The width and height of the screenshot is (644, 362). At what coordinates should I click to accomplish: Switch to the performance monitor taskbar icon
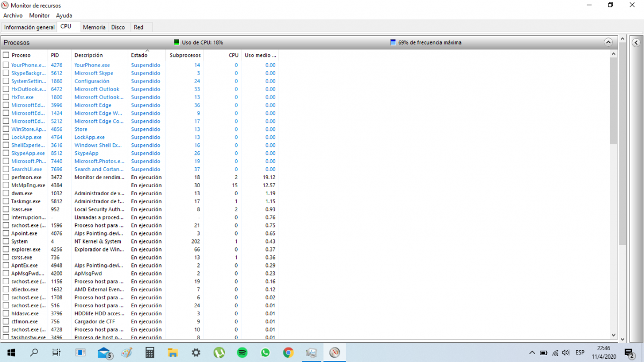(311, 353)
